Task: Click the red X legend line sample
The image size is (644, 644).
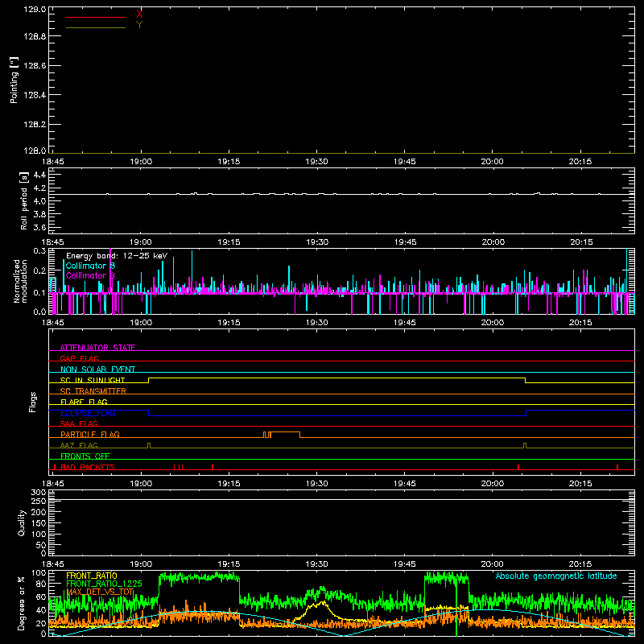Action: tap(96, 17)
